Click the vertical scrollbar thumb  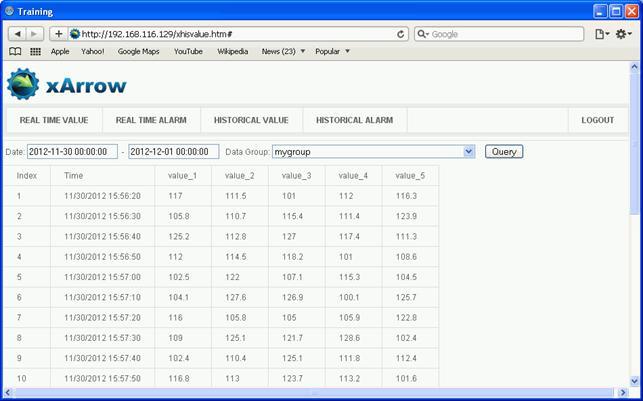[x=634, y=144]
